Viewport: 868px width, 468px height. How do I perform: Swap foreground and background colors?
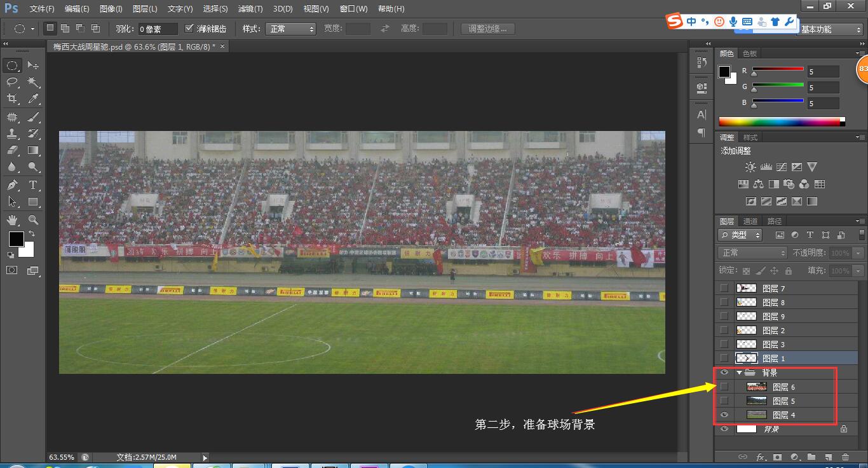pyautogui.click(x=32, y=234)
